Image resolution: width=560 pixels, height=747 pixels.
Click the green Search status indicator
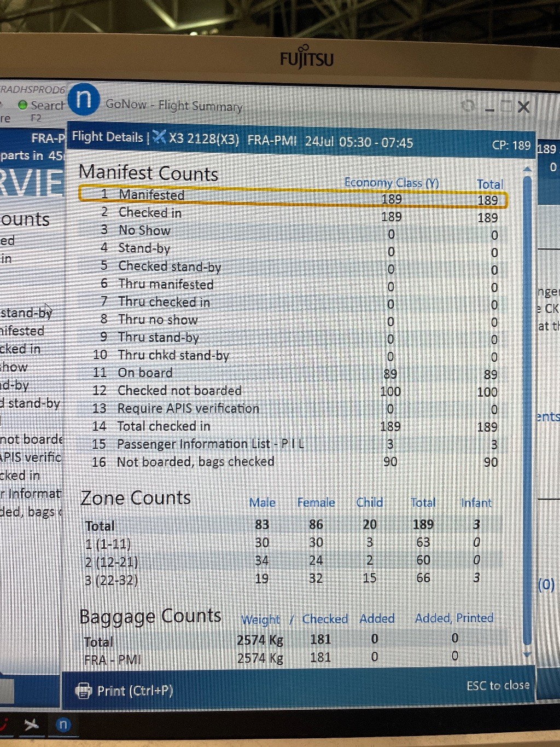tap(22, 105)
